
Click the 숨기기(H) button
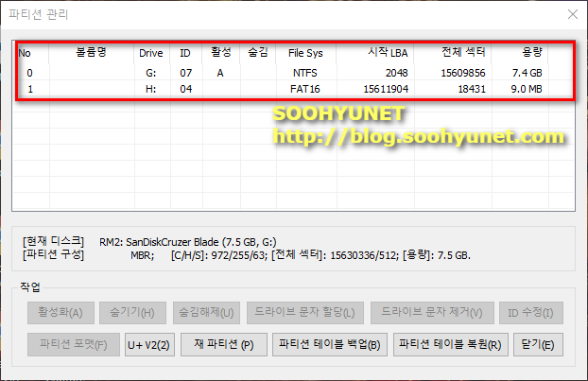[132, 313]
